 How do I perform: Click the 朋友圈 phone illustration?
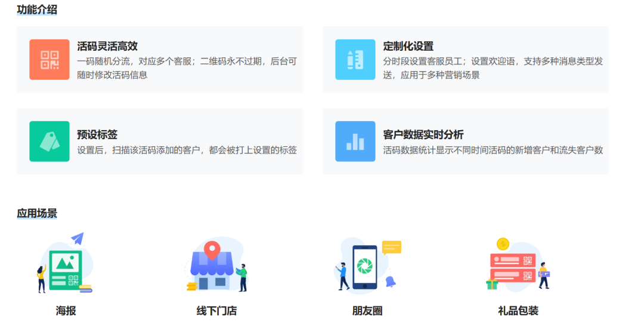coord(368,265)
